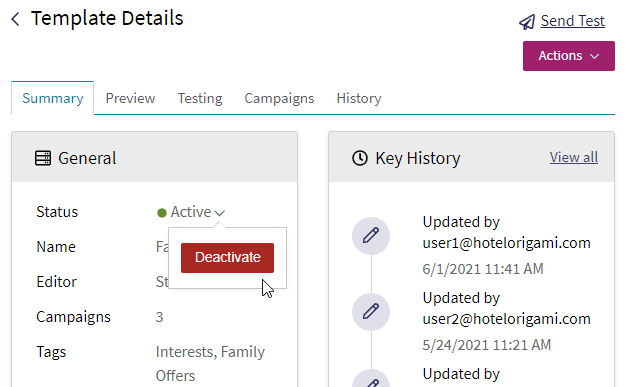Switch to the Summary tab
This screenshot has height=387, width=625.
(x=53, y=98)
